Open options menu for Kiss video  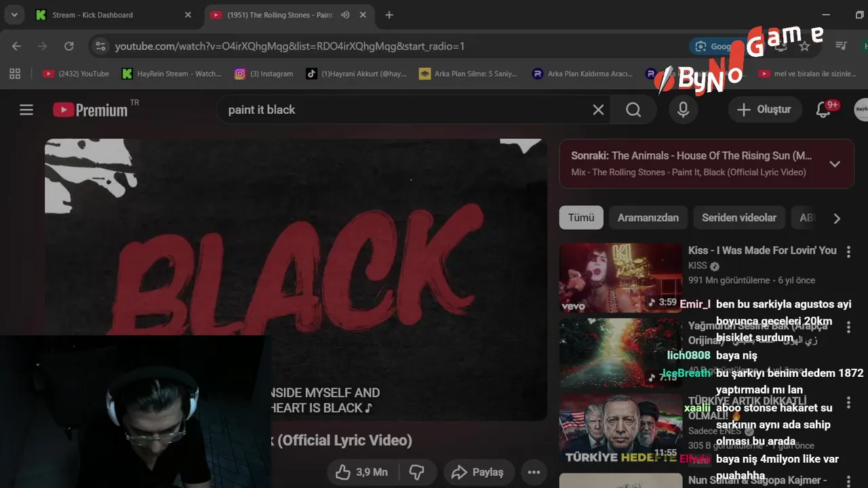pyautogui.click(x=848, y=251)
